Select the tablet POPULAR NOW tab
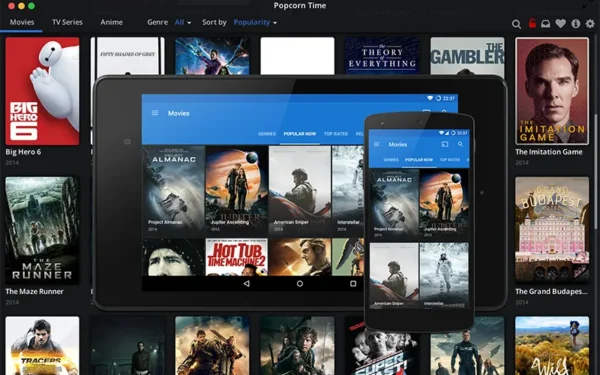This screenshot has width=600, height=375. [x=300, y=134]
